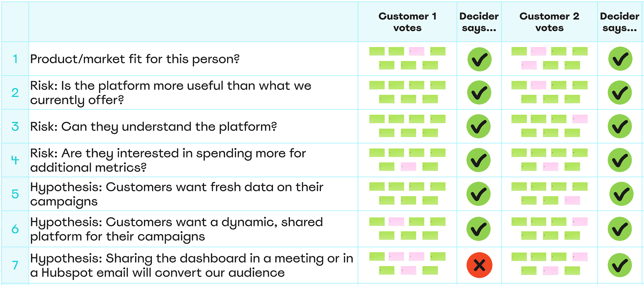Click row number 7
This screenshot has width=644, height=285.
click(x=15, y=265)
